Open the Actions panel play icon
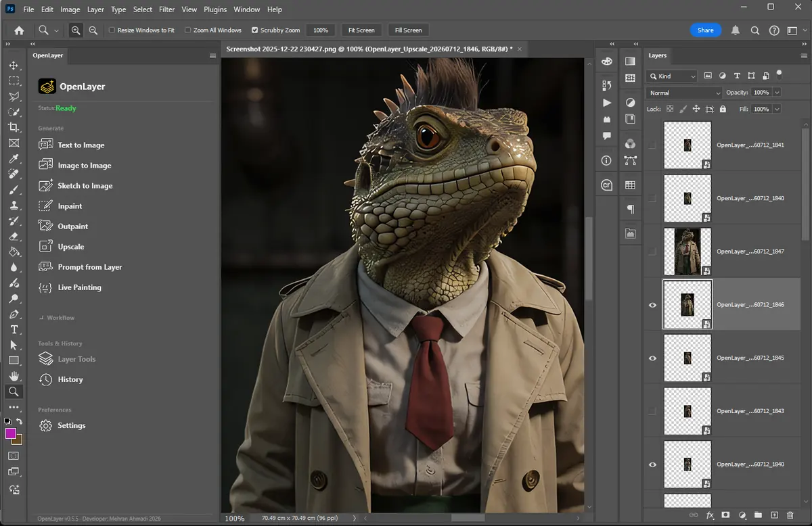Image resolution: width=812 pixels, height=526 pixels. click(x=607, y=103)
